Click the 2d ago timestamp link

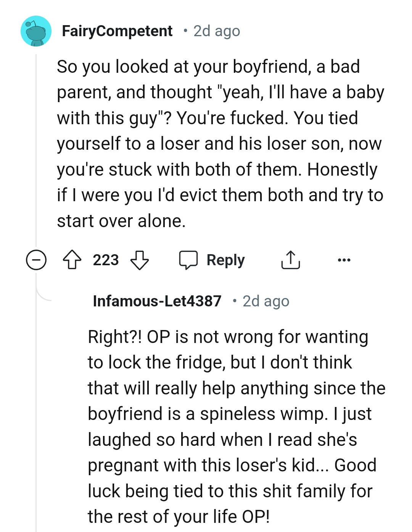(216, 31)
